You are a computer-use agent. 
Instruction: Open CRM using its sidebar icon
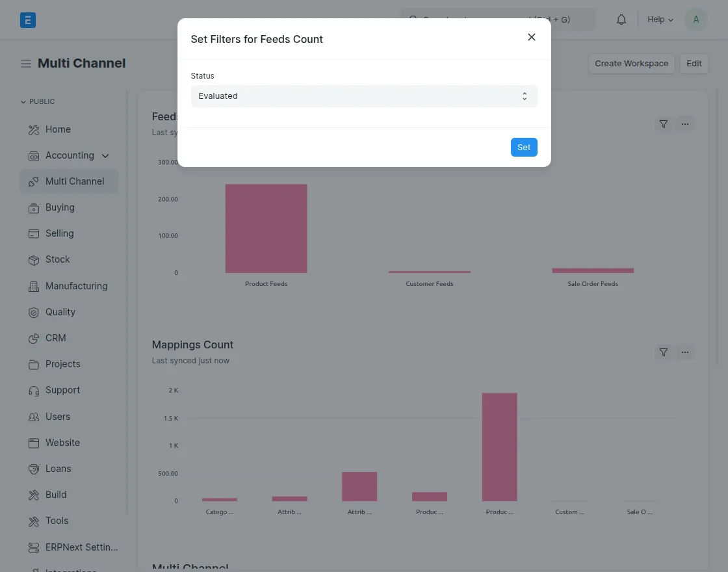(x=34, y=338)
